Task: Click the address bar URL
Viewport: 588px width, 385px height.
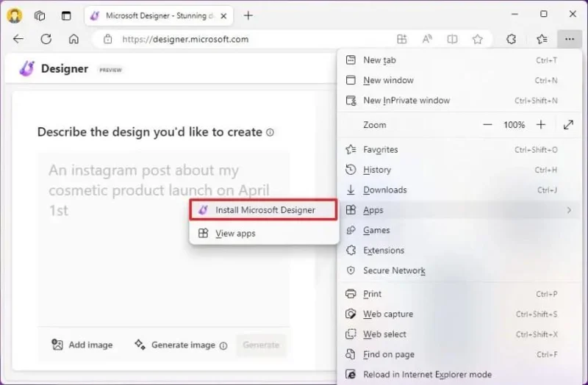Action: point(185,39)
